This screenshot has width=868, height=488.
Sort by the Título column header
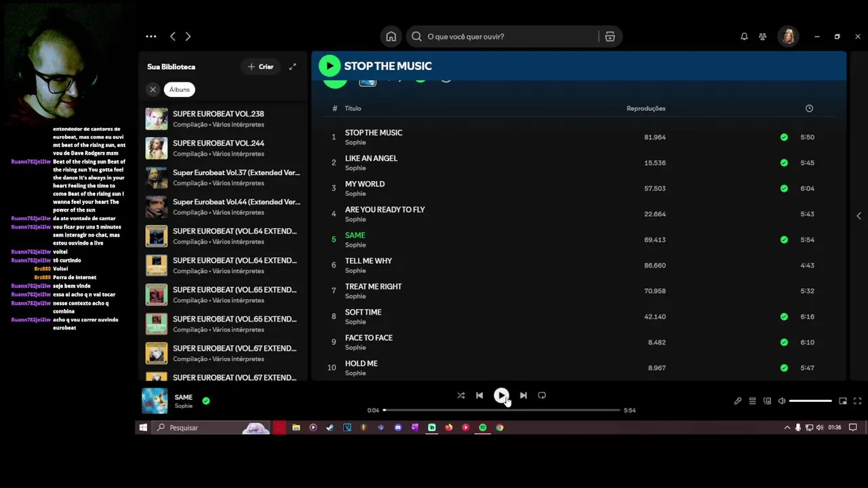pos(353,108)
